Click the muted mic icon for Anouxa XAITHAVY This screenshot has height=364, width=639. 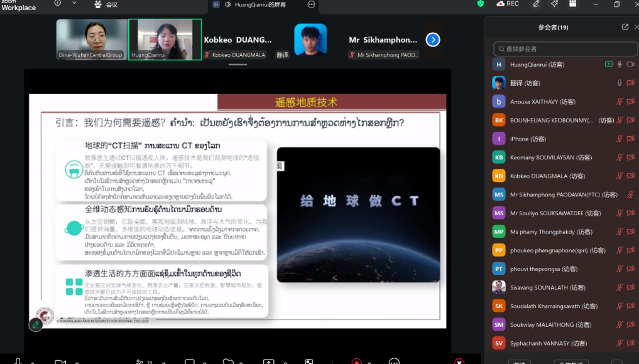click(x=620, y=102)
